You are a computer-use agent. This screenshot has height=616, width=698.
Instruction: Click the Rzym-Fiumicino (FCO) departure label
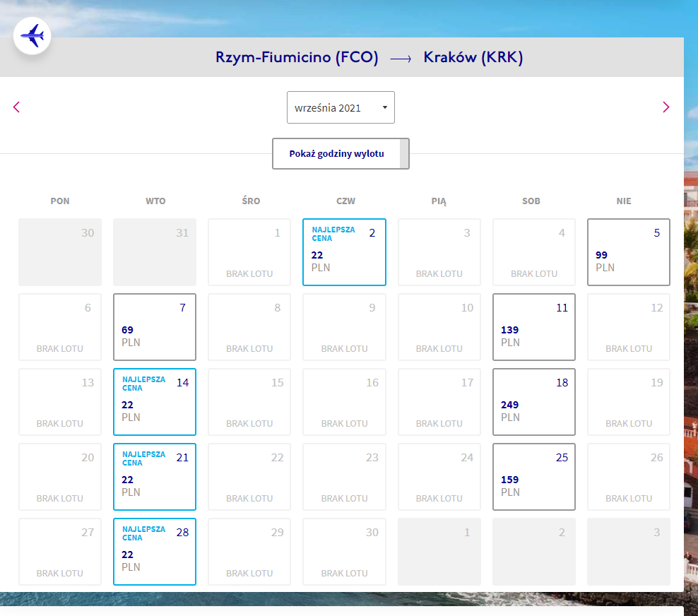[x=297, y=57]
